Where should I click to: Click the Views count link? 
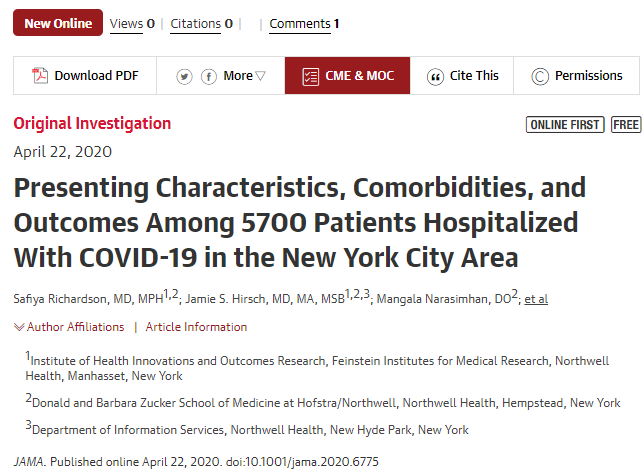131,23
